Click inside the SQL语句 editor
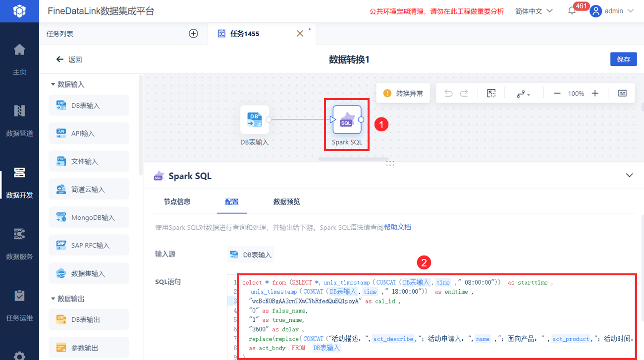 click(x=437, y=316)
